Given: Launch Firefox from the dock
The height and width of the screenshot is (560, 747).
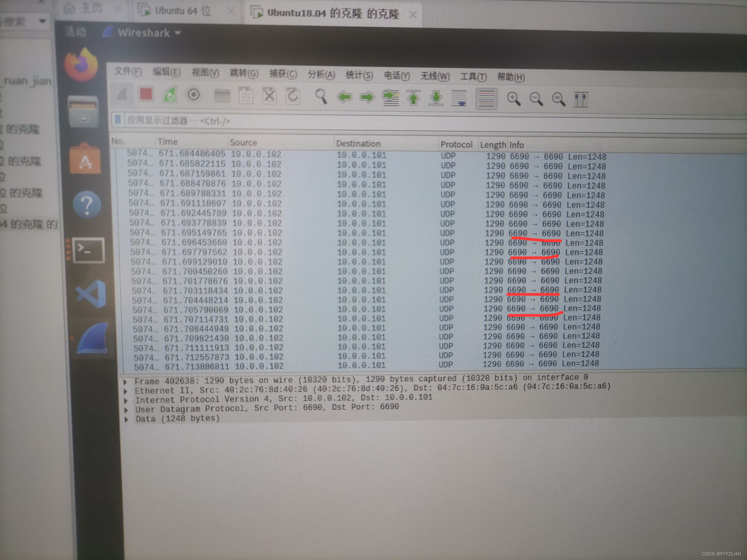Looking at the screenshot, I should tap(81, 65).
